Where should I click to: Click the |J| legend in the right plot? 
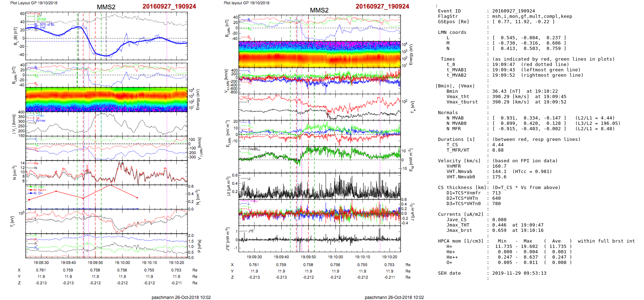249,179
